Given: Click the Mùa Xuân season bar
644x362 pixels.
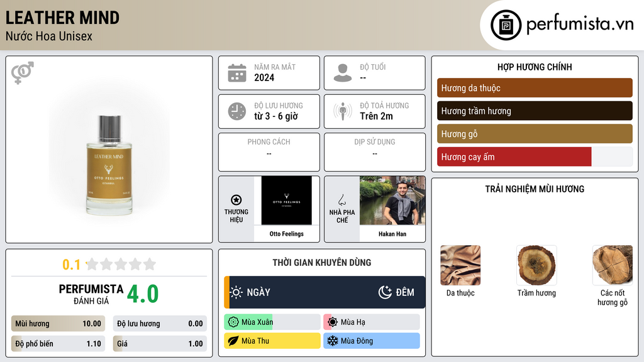Looking at the screenshot, I should pos(272,322).
